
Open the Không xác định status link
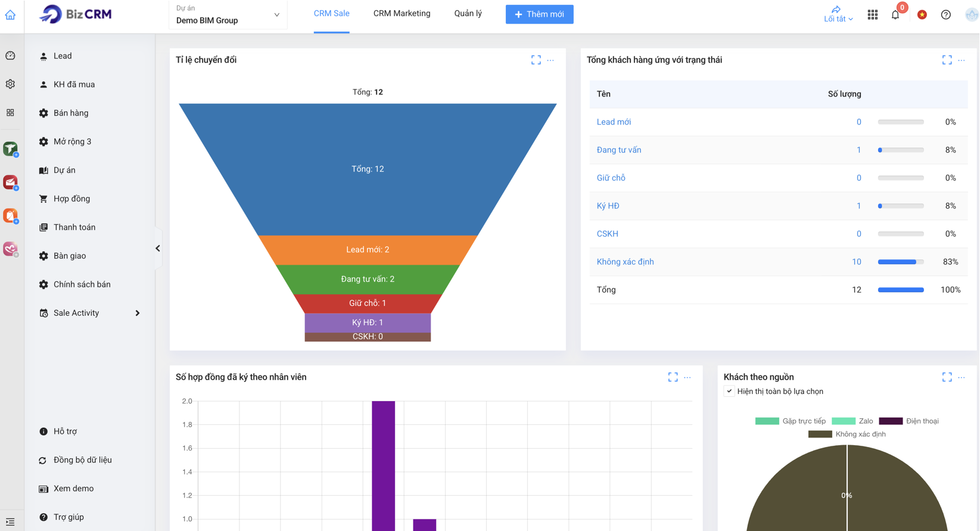click(625, 262)
